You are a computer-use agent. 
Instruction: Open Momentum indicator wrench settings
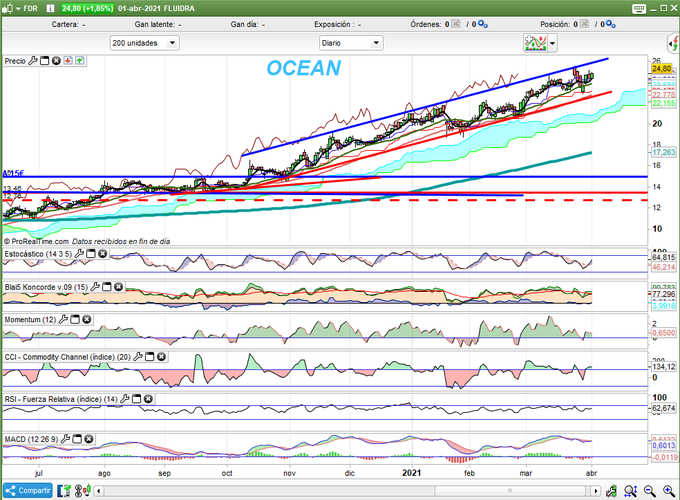point(63,320)
